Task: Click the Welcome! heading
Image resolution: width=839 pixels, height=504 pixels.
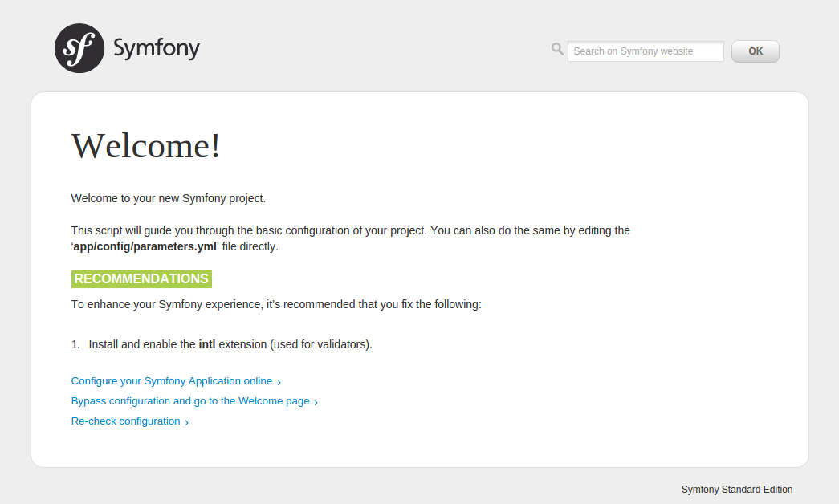Action: pyautogui.click(x=145, y=145)
